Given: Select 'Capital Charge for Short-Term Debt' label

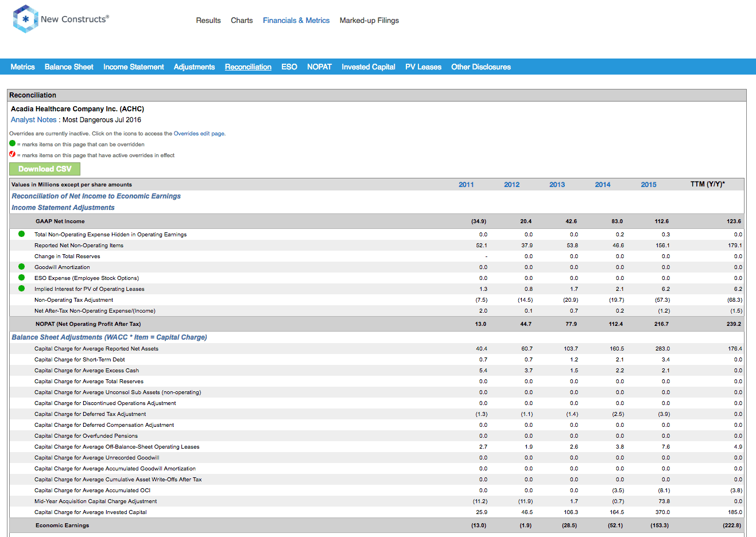Looking at the screenshot, I should [80, 360].
